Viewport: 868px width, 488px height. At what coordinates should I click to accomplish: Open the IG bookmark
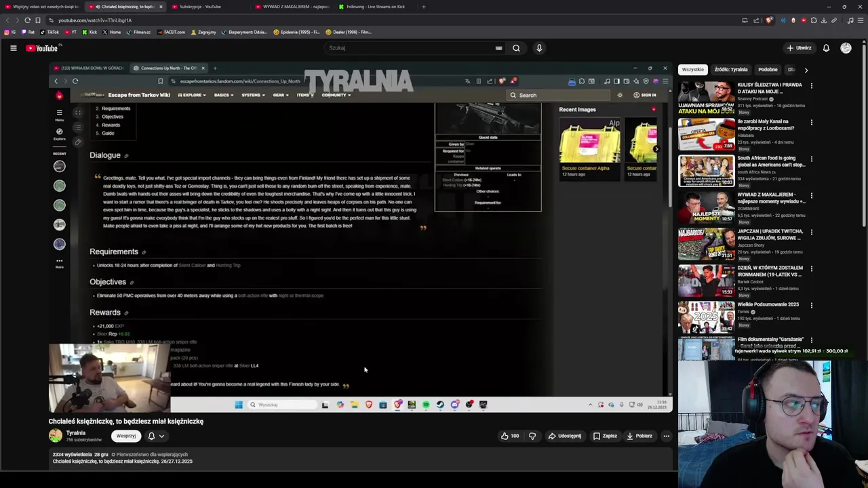point(9,32)
